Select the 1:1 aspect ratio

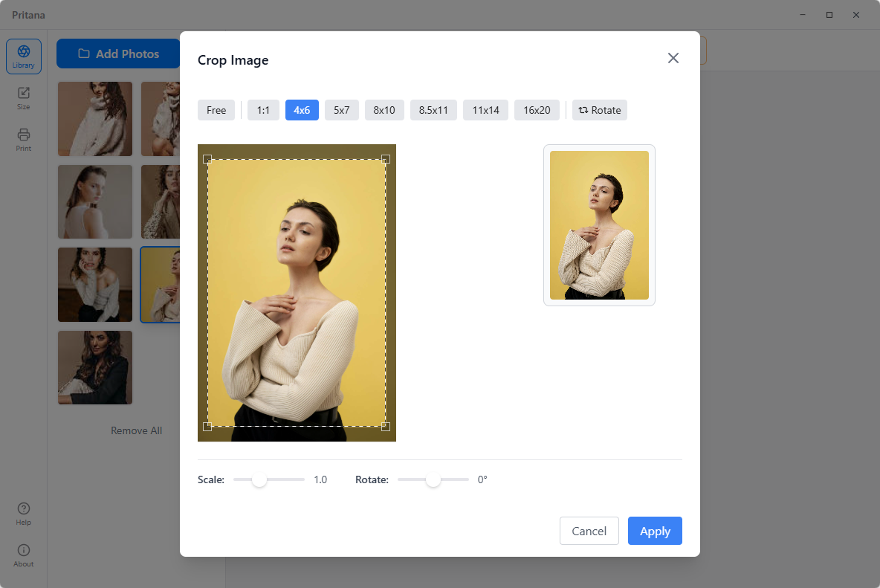click(x=263, y=110)
